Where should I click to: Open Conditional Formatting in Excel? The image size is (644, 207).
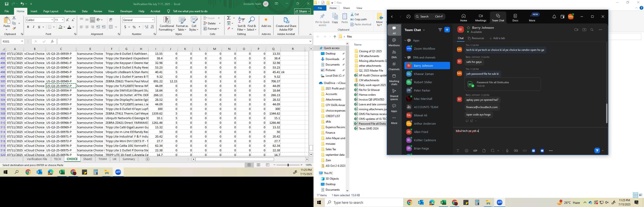click(x=167, y=24)
